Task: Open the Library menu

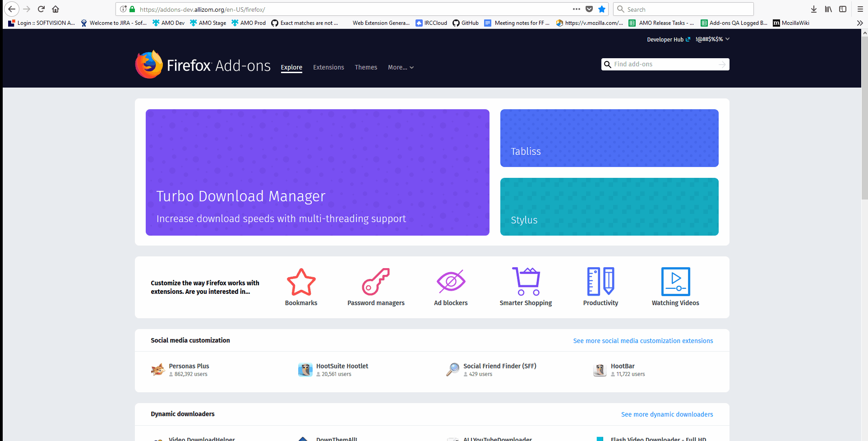Action: pos(828,9)
